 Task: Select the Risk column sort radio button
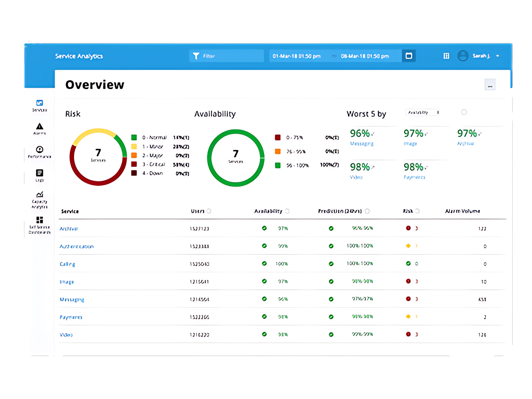click(x=417, y=211)
